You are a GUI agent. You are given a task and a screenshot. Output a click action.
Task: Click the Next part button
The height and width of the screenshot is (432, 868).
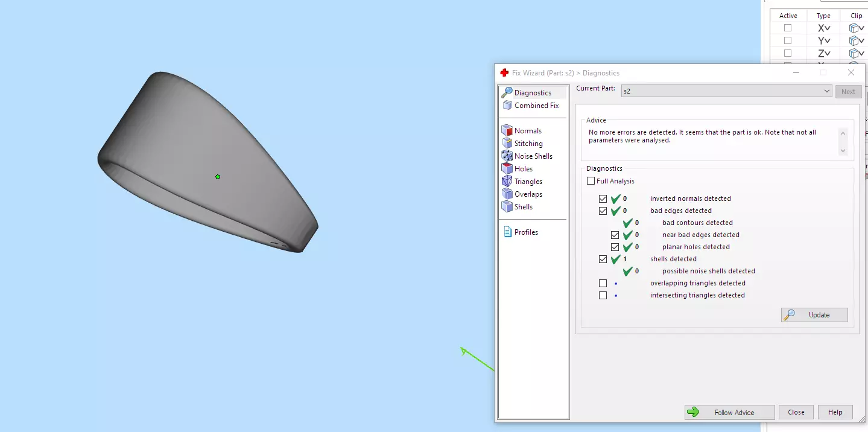pyautogui.click(x=848, y=92)
